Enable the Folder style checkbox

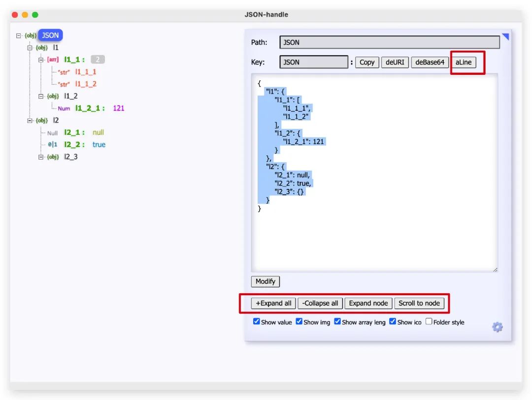[429, 322]
